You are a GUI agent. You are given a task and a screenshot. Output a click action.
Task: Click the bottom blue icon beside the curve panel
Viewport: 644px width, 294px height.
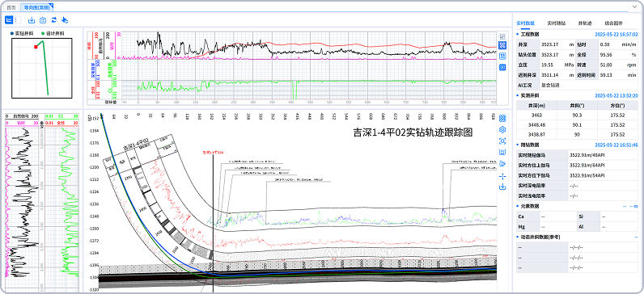502,67
